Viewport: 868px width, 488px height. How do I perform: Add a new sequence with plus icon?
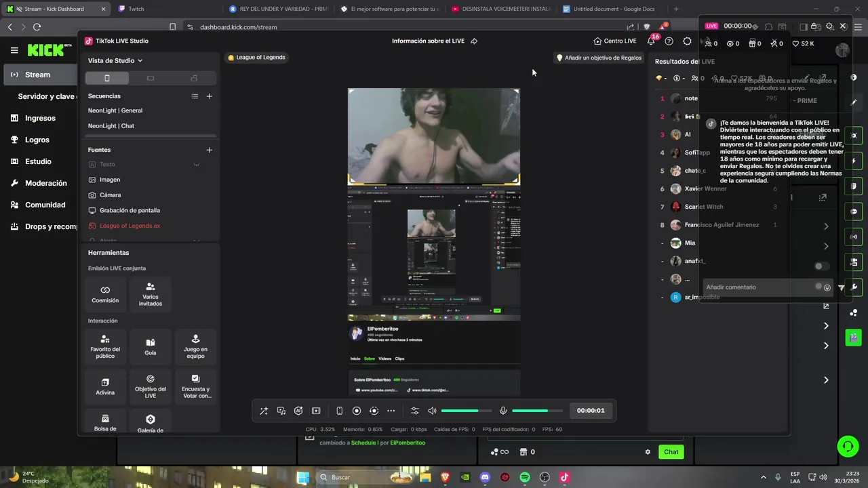click(x=209, y=96)
